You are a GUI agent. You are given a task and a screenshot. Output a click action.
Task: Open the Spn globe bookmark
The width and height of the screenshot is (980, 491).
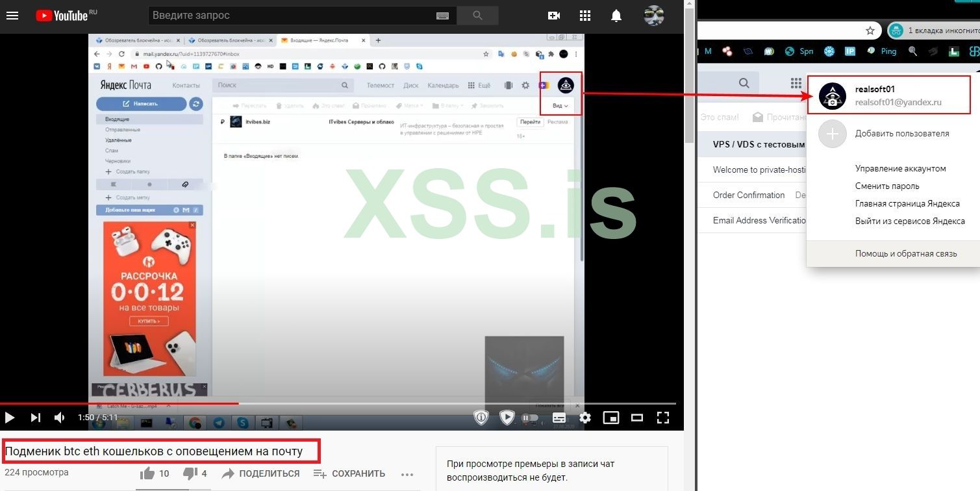point(799,51)
